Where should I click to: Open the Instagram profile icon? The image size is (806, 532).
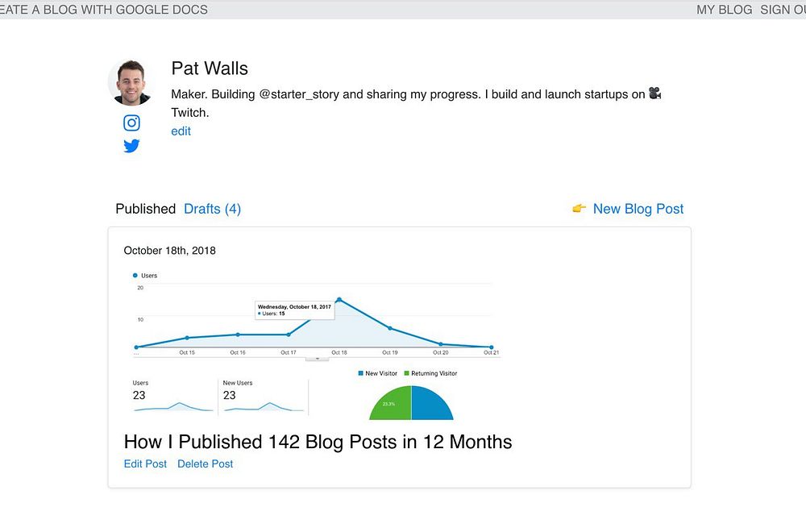coord(131,123)
